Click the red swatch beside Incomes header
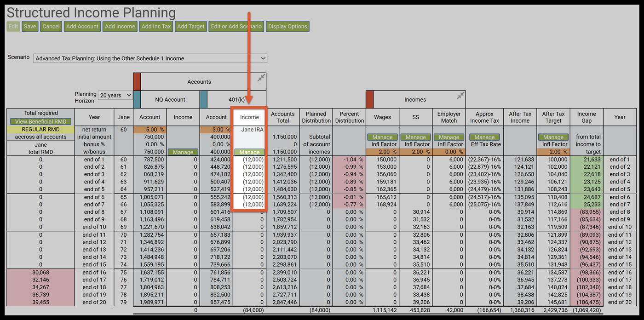Screen dimensions: 644x320 (x=369, y=99)
